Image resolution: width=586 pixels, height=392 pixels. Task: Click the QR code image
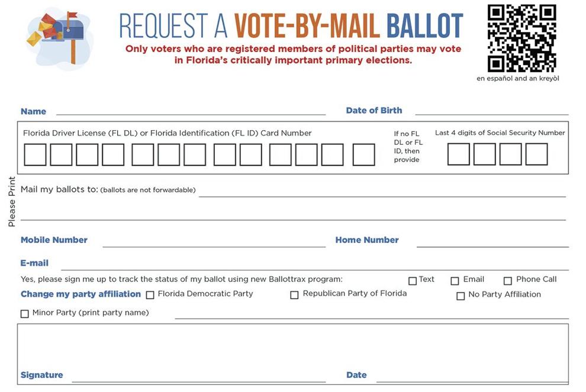click(x=521, y=38)
